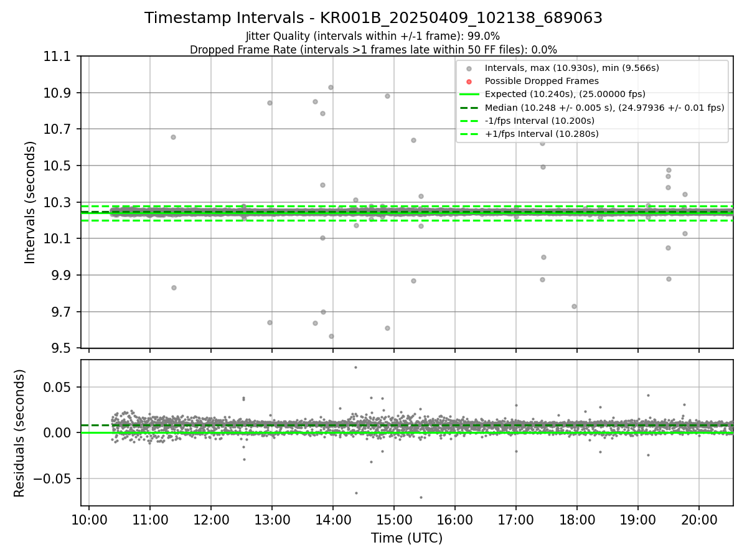
Task: Click the dark green dashed sample for 'Median'
Action: tap(469, 108)
